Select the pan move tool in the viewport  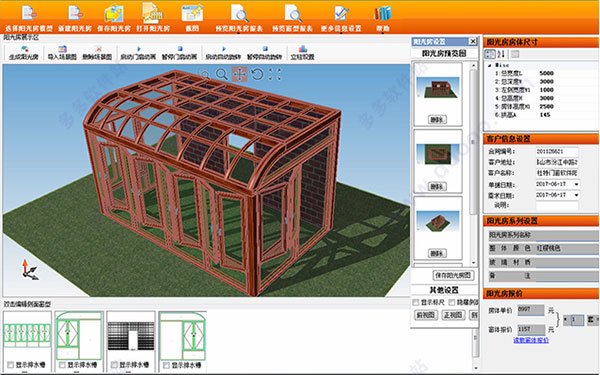(x=240, y=74)
